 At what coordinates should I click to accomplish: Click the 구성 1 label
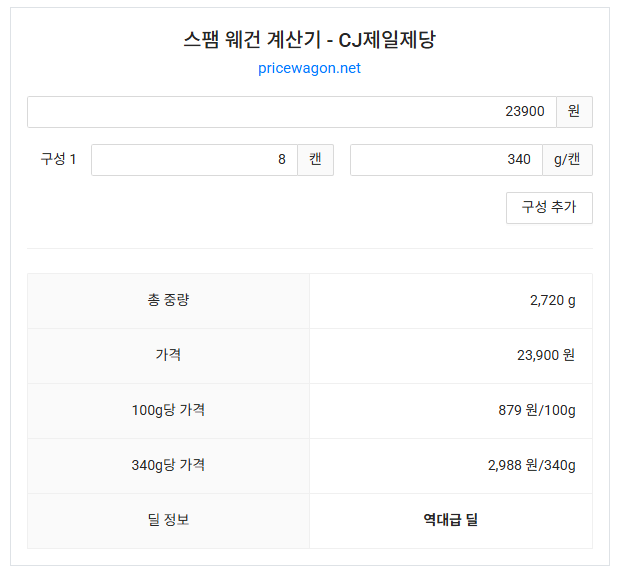pyautogui.click(x=58, y=160)
